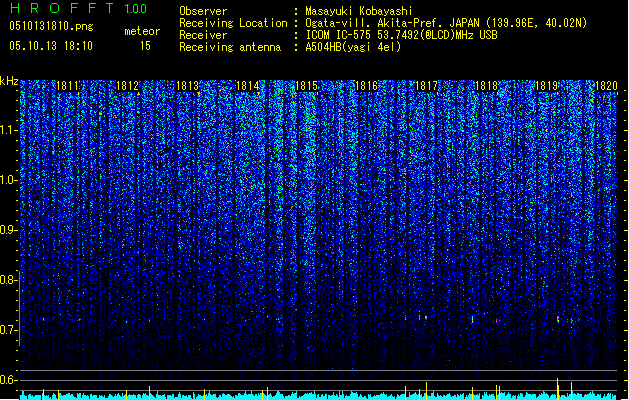Click the A504HB(yagi 4el) antenna text
The image size is (629, 400).
pyautogui.click(x=353, y=47)
